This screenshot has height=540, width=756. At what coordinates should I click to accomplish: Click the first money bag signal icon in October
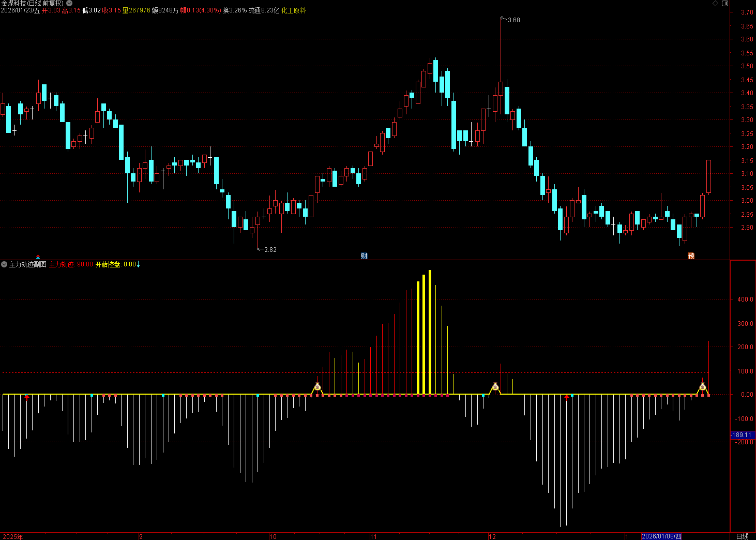coord(317,386)
